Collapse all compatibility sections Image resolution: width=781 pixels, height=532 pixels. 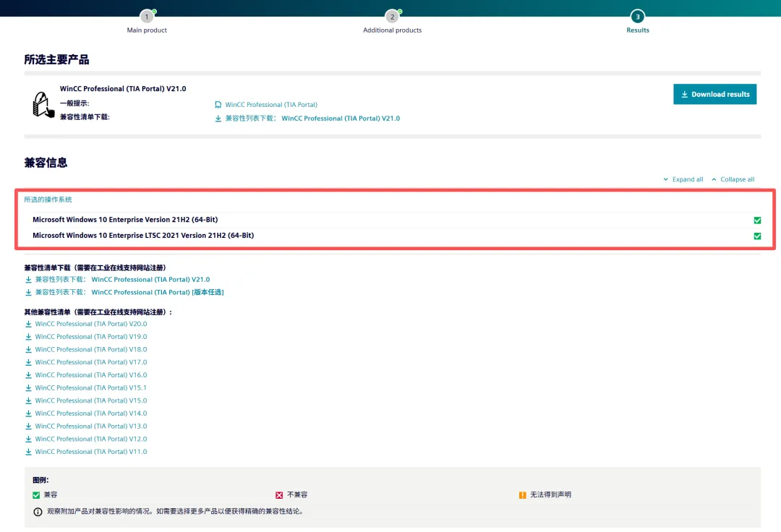click(x=733, y=179)
